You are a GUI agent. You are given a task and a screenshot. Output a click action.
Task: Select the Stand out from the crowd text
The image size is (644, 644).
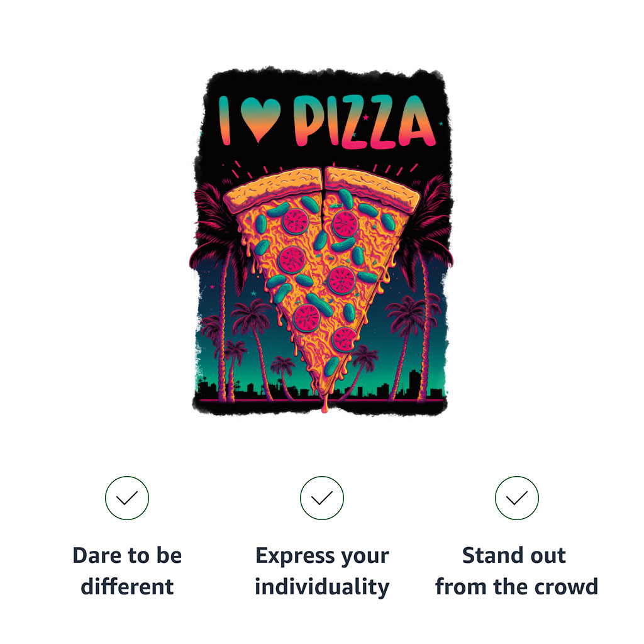[x=516, y=570]
